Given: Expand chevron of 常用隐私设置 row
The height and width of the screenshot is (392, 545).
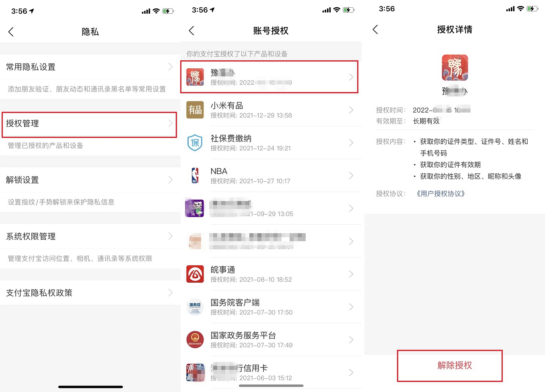Looking at the screenshot, I should [171, 67].
